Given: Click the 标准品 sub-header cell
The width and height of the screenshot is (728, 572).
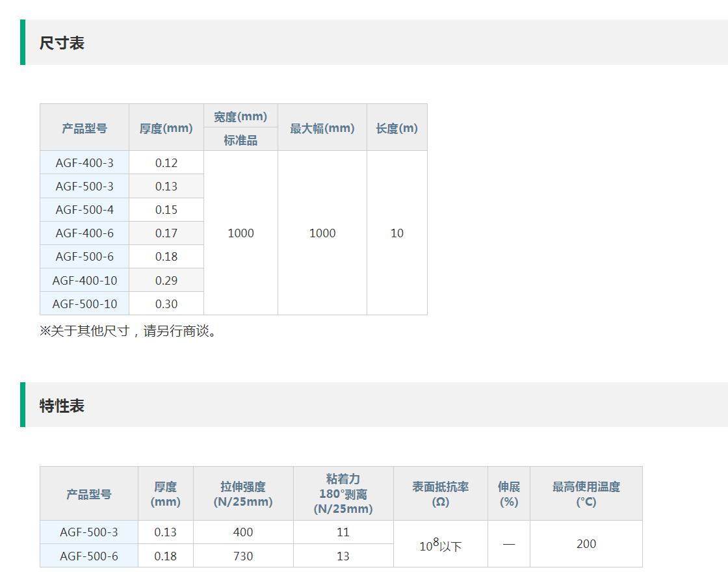Looking at the screenshot, I should point(240,140).
